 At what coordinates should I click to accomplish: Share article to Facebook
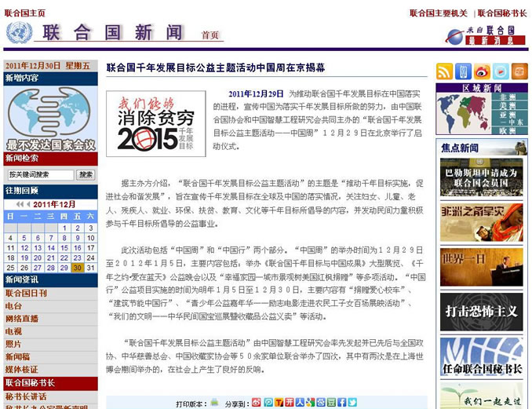click(x=341, y=403)
